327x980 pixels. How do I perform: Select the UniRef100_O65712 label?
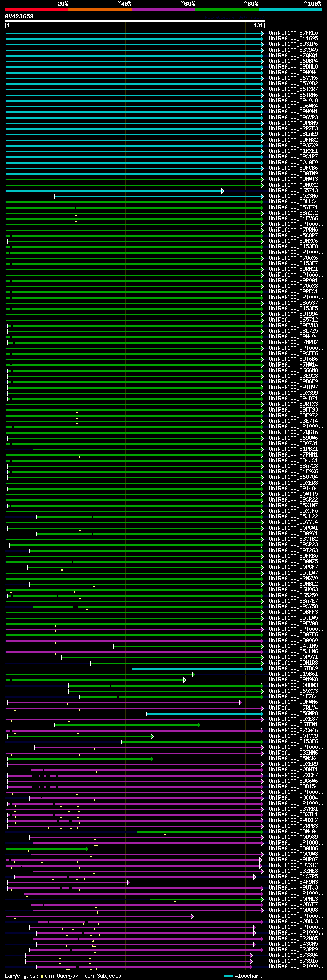(294, 320)
